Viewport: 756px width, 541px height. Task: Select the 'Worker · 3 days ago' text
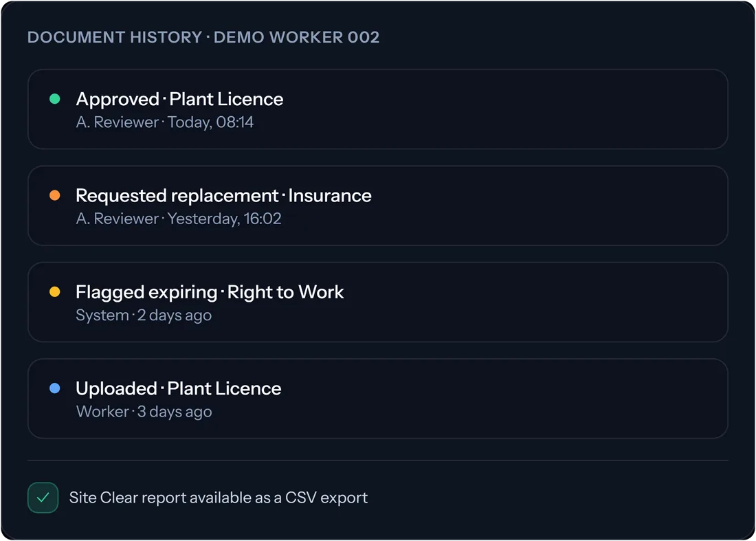144,412
